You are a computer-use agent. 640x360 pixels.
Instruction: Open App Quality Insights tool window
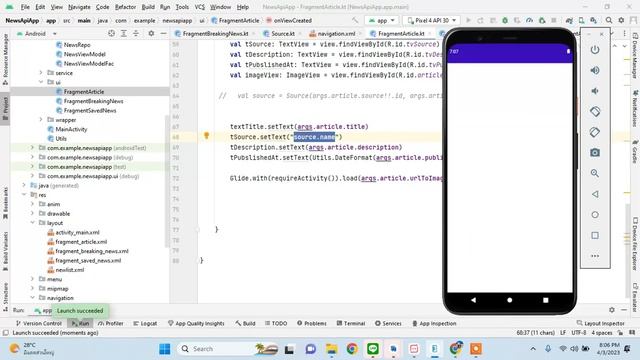[196, 323]
